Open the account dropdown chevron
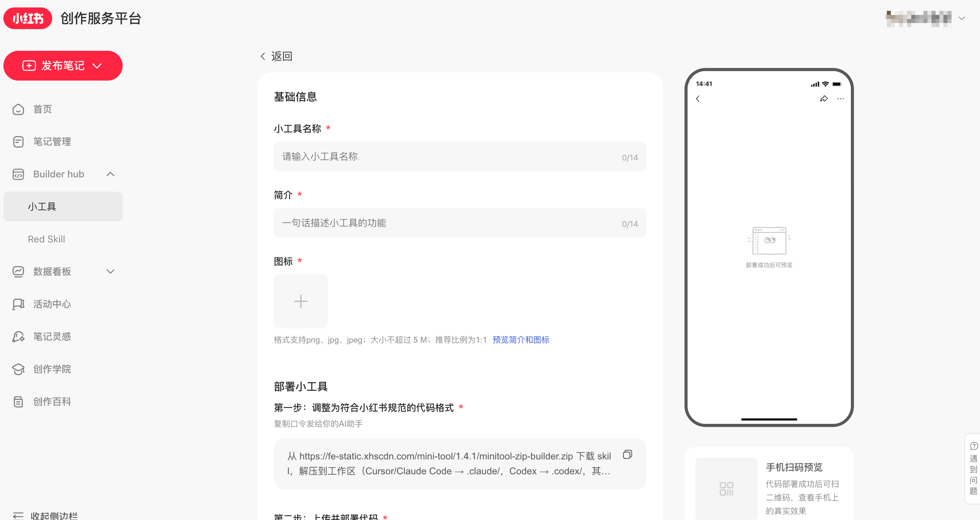The image size is (980, 520). pyautogui.click(x=962, y=18)
